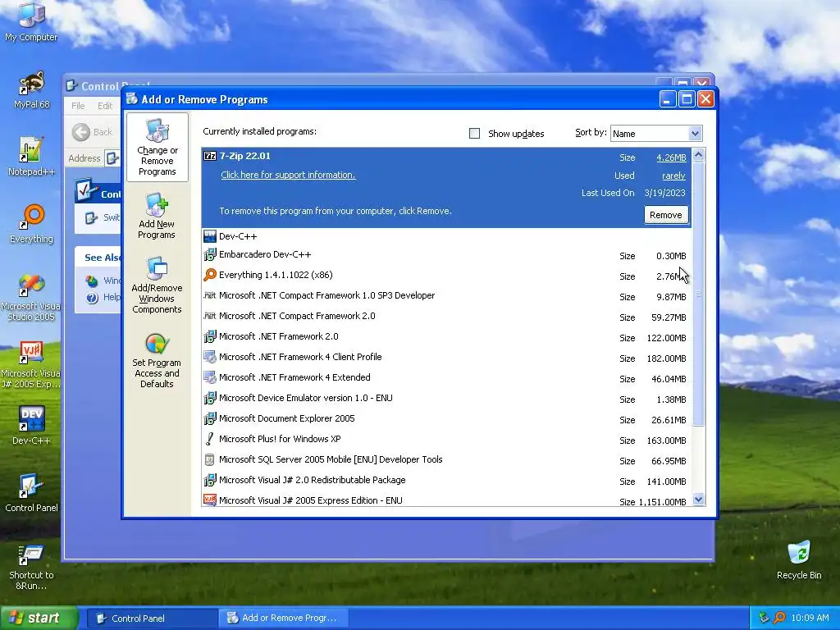Image resolution: width=840 pixels, height=630 pixels.
Task: Open Control Panel desktop shortcut
Action: click(x=31, y=493)
